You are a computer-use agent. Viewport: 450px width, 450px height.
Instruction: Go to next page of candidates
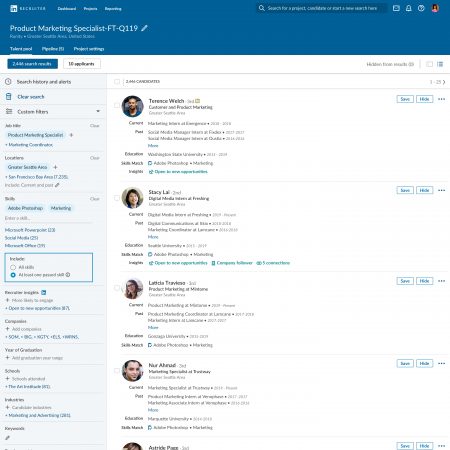(444, 82)
